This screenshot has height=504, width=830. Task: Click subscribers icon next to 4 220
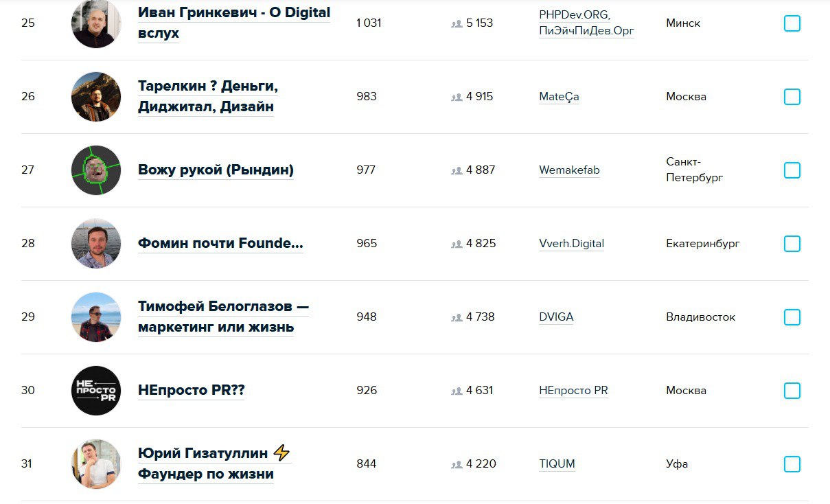(x=457, y=464)
